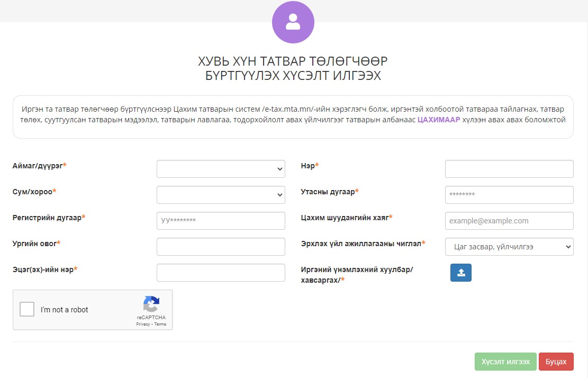The width and height of the screenshot is (588, 378).
Task: Check the "I'm not a robot" checkbox
Action: tap(27, 309)
